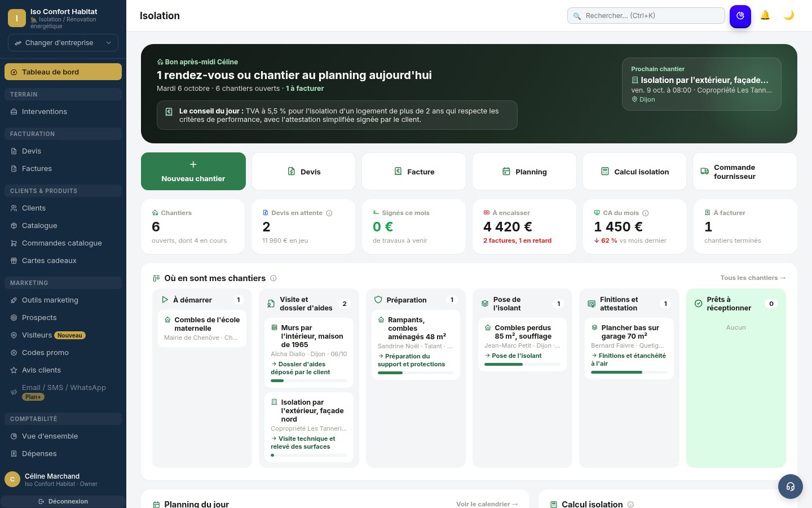The height and width of the screenshot is (508, 812).
Task: Click the play icon of À démarrer column
Action: click(x=165, y=300)
